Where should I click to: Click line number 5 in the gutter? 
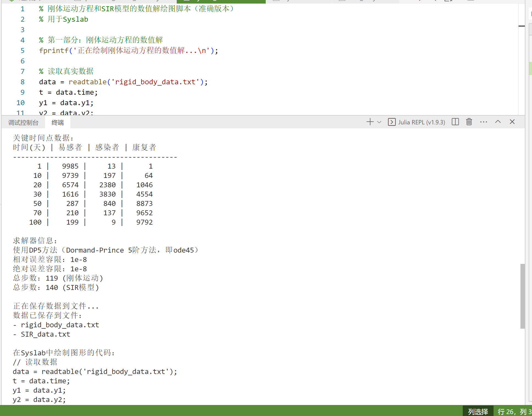coord(23,51)
